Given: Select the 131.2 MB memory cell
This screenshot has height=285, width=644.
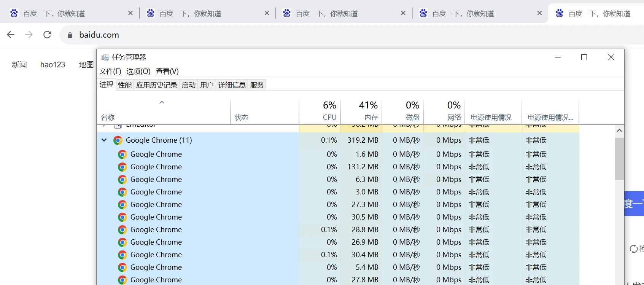Looking at the screenshot, I should tap(361, 167).
